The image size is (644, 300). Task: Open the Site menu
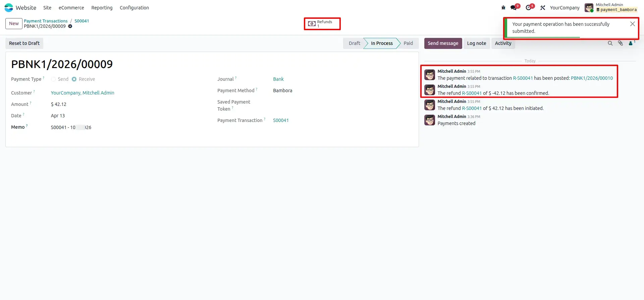click(47, 8)
